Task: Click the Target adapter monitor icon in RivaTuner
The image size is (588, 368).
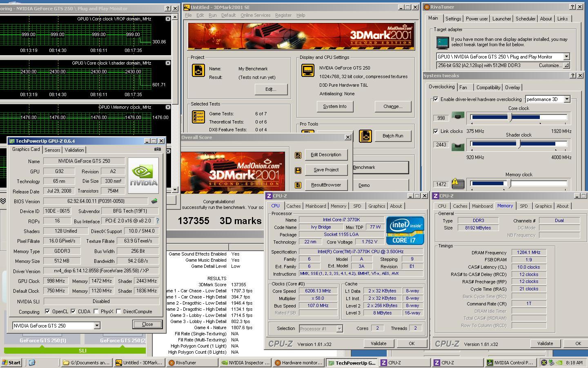Action: coord(443,43)
